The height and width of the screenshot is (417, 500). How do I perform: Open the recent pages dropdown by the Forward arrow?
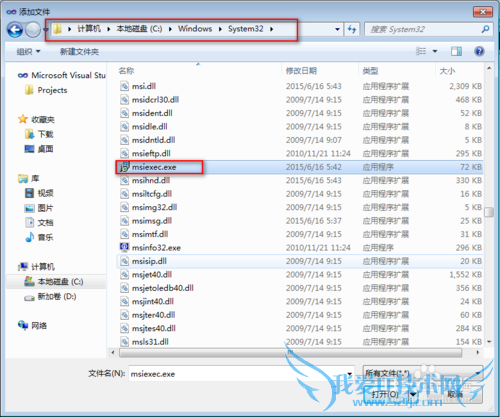point(46,30)
